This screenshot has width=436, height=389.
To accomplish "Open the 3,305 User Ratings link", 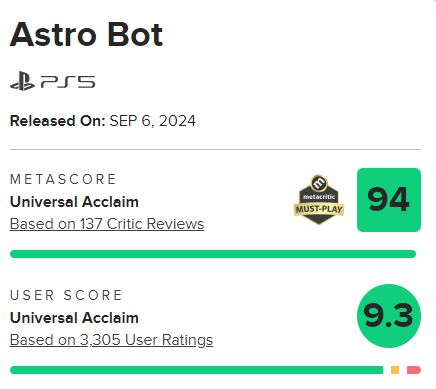I will click(x=111, y=340).
